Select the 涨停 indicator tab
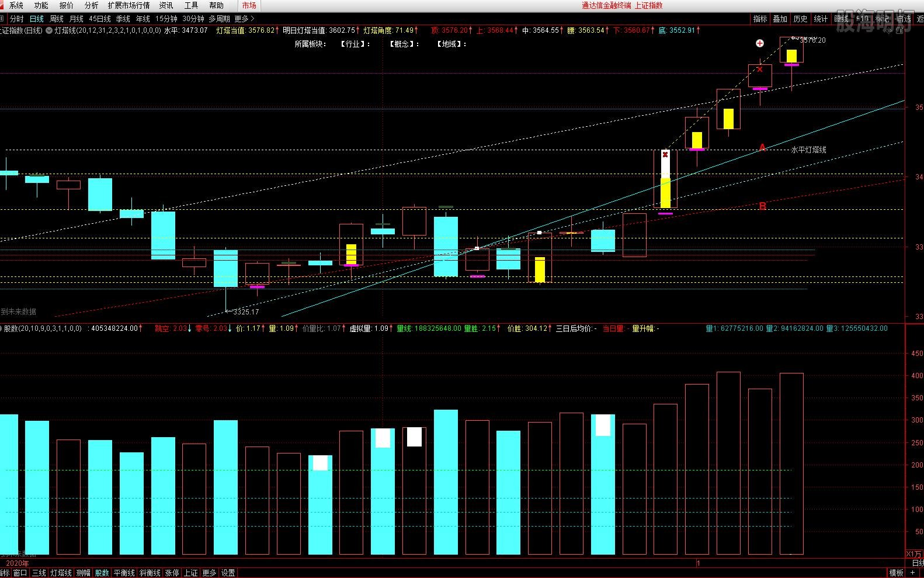The width and height of the screenshot is (924, 578). (172, 573)
